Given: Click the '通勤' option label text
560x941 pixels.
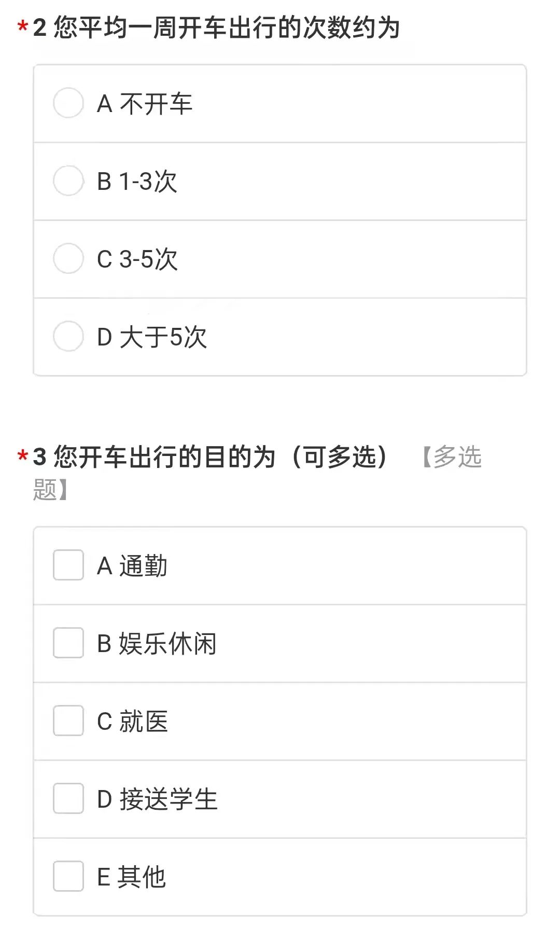Looking at the screenshot, I should (x=143, y=566).
